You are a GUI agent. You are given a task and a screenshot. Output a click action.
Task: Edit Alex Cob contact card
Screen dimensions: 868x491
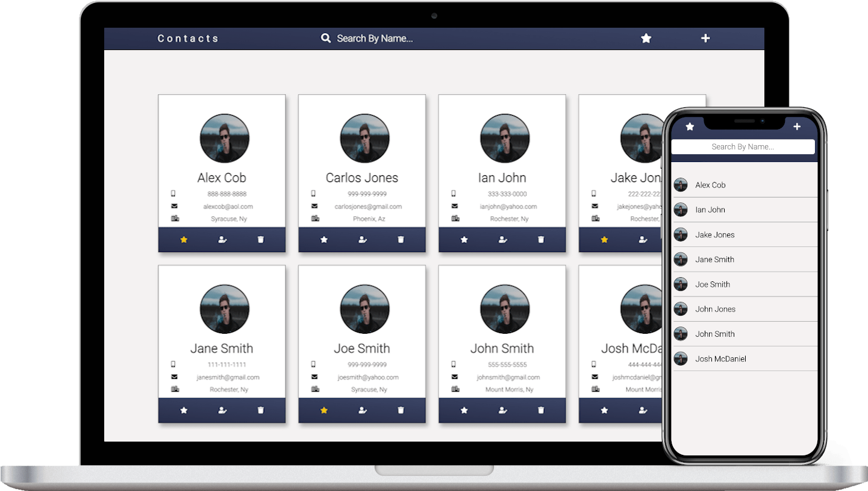pos(222,240)
